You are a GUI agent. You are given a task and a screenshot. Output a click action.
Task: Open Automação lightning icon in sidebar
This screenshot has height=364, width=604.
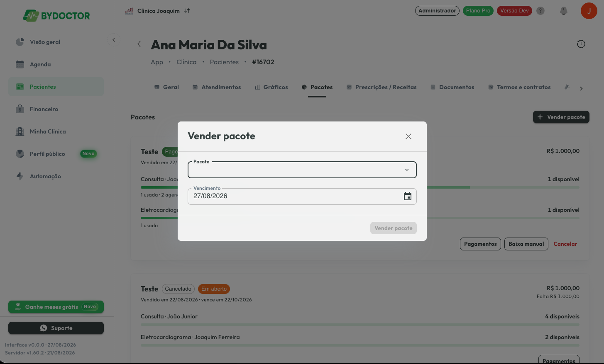(x=20, y=176)
